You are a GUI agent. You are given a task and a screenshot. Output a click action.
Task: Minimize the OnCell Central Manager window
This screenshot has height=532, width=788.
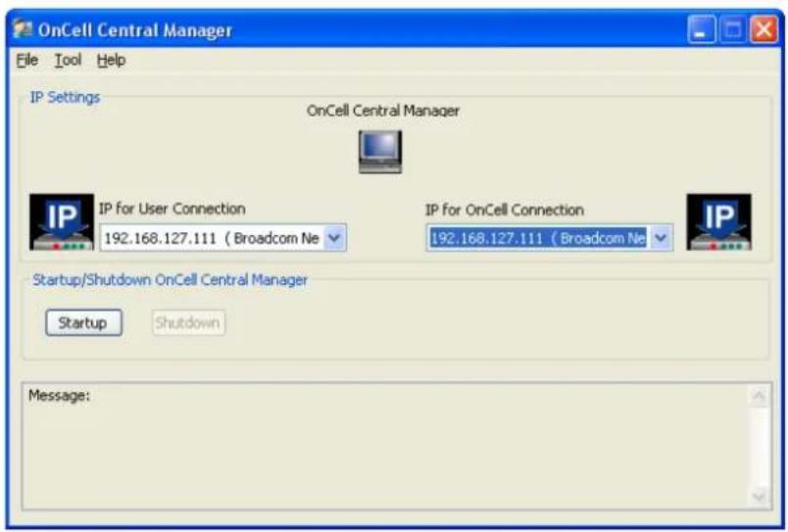(x=701, y=29)
